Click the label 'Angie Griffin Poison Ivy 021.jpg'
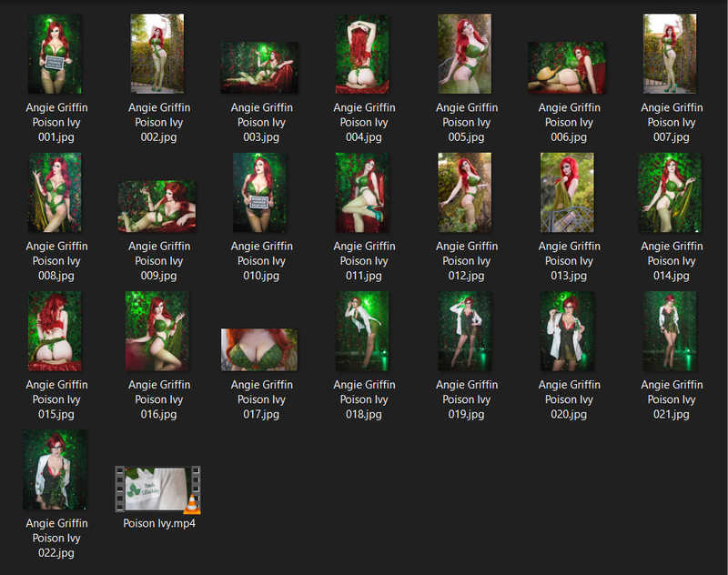The image size is (728, 575). click(x=672, y=400)
